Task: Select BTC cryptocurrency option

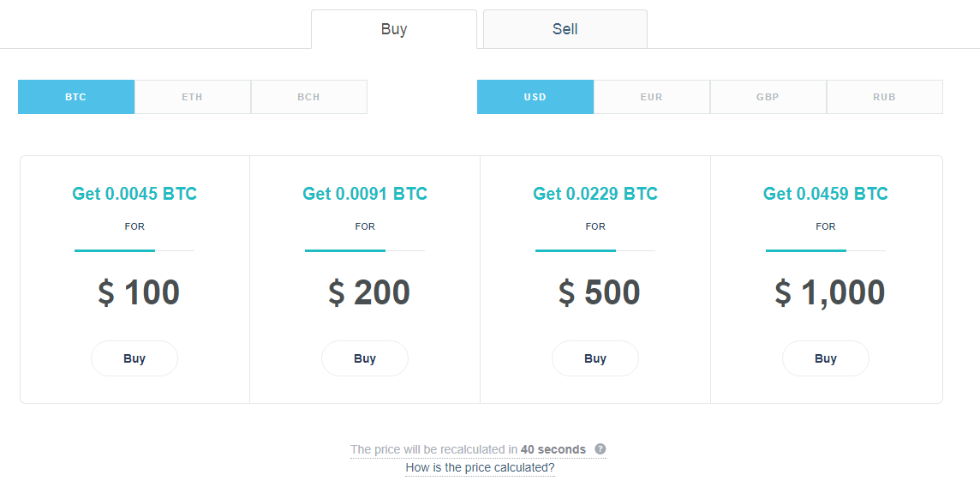Action: pos(76,97)
